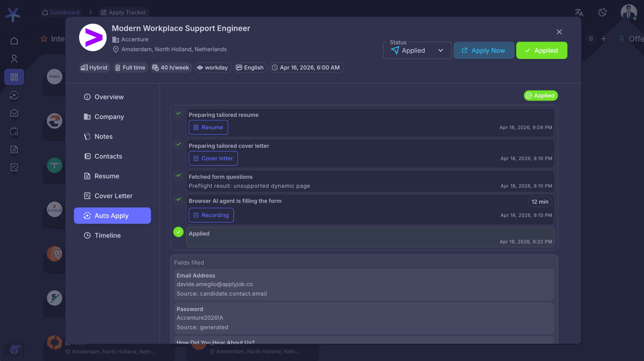Click the Accenture company logo
This screenshot has width=644, height=361.
coord(93,37)
